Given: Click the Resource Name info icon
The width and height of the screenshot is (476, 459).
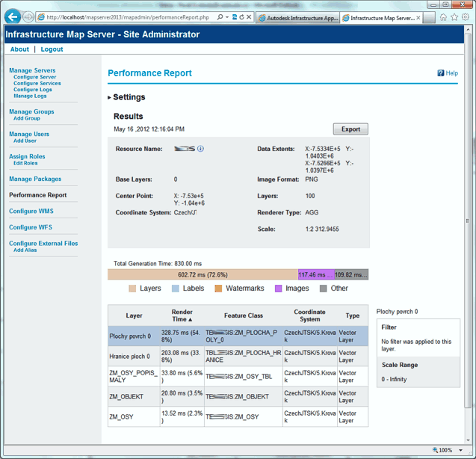Looking at the screenshot, I should pos(200,149).
